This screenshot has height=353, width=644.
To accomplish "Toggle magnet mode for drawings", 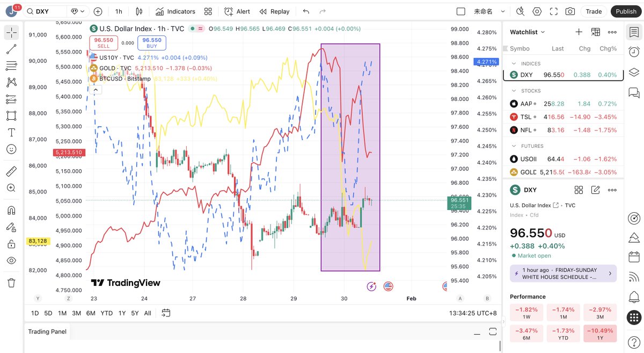I will click(x=11, y=210).
